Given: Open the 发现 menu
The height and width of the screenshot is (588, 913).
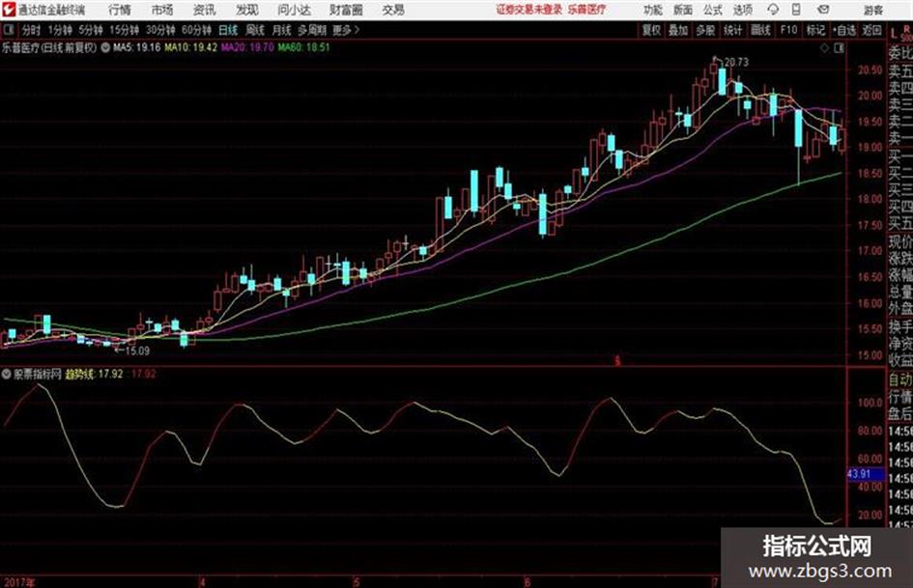Looking at the screenshot, I should pos(247,10).
